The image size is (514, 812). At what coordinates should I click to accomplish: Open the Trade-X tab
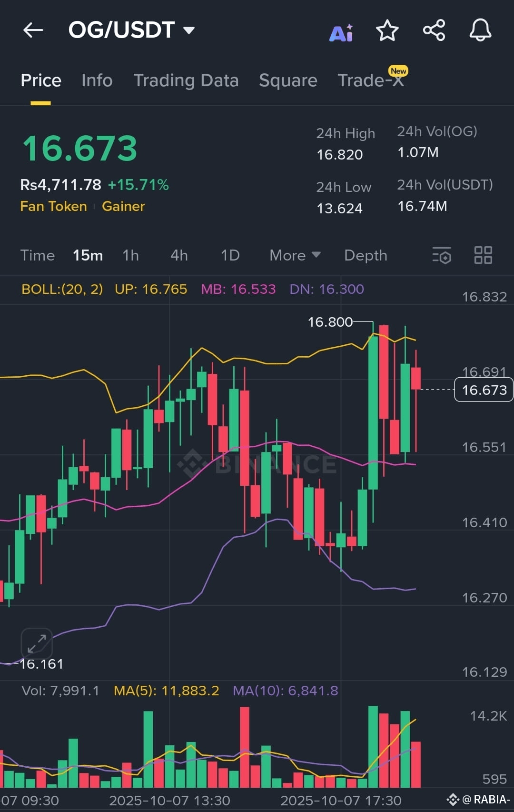[x=371, y=80]
